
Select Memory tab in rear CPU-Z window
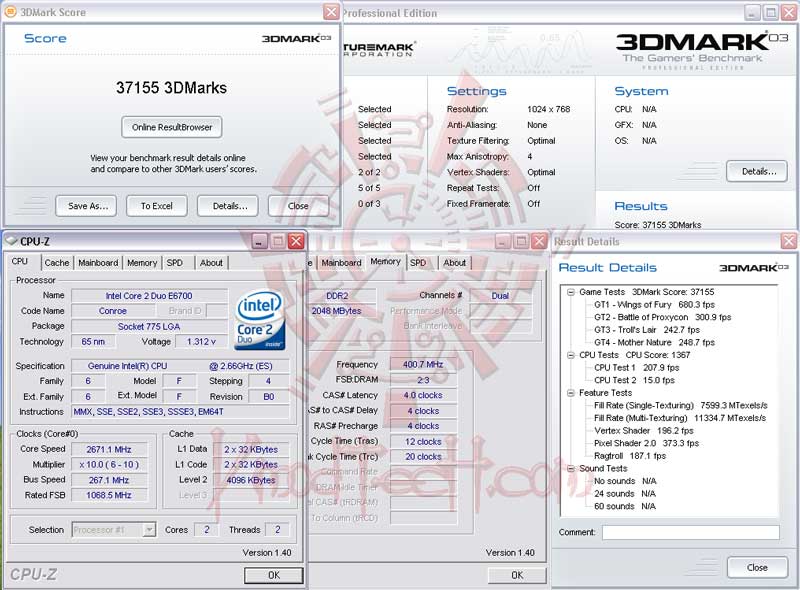385,261
